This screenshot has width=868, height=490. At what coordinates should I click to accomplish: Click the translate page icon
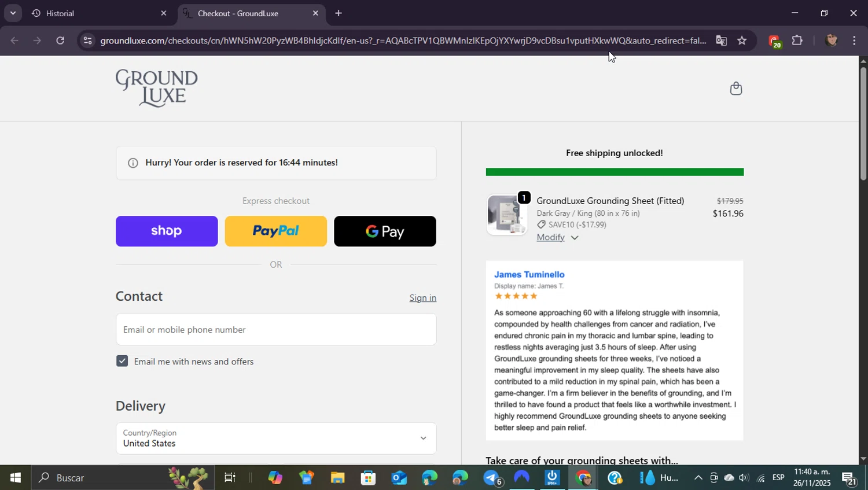pos(721,40)
